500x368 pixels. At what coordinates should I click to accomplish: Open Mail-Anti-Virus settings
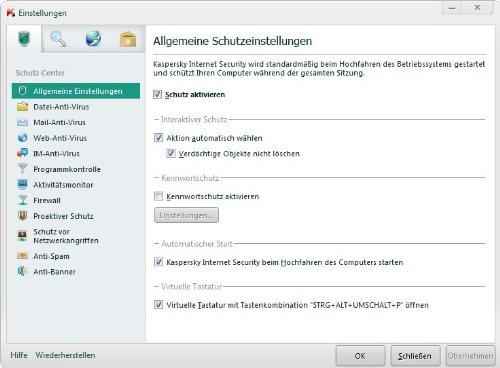point(59,122)
